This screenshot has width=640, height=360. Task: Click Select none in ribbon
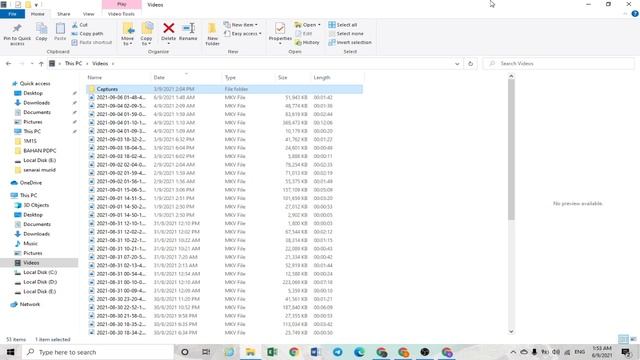(x=346, y=33)
